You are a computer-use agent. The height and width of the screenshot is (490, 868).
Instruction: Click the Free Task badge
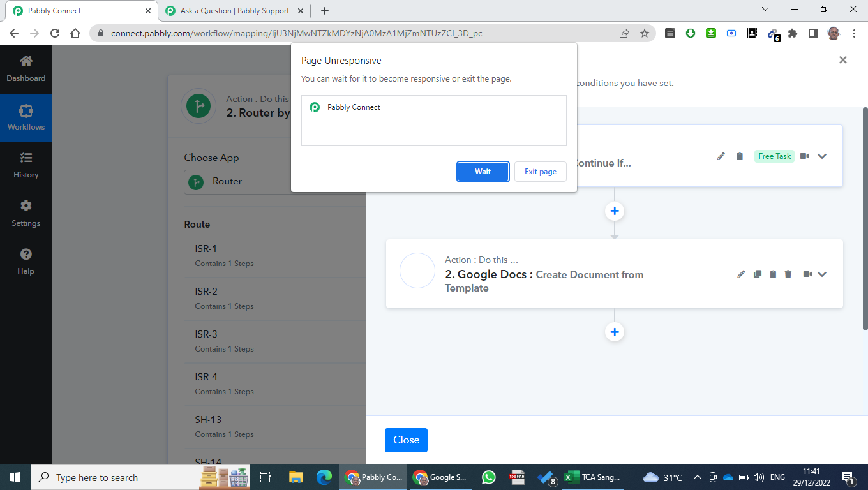[775, 156]
